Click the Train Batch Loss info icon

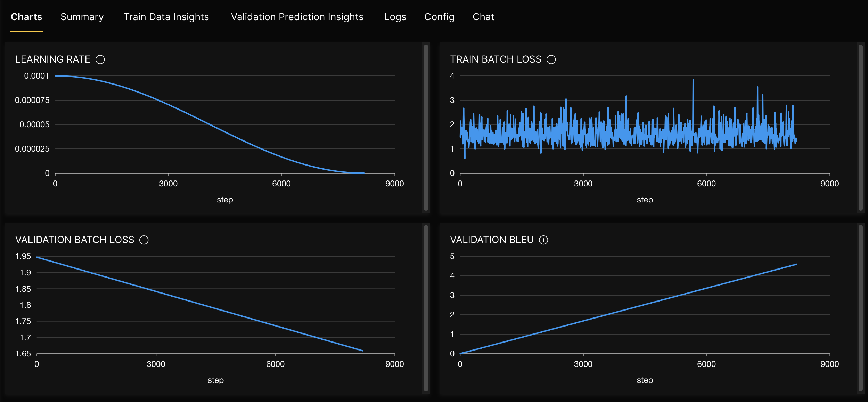(x=551, y=59)
